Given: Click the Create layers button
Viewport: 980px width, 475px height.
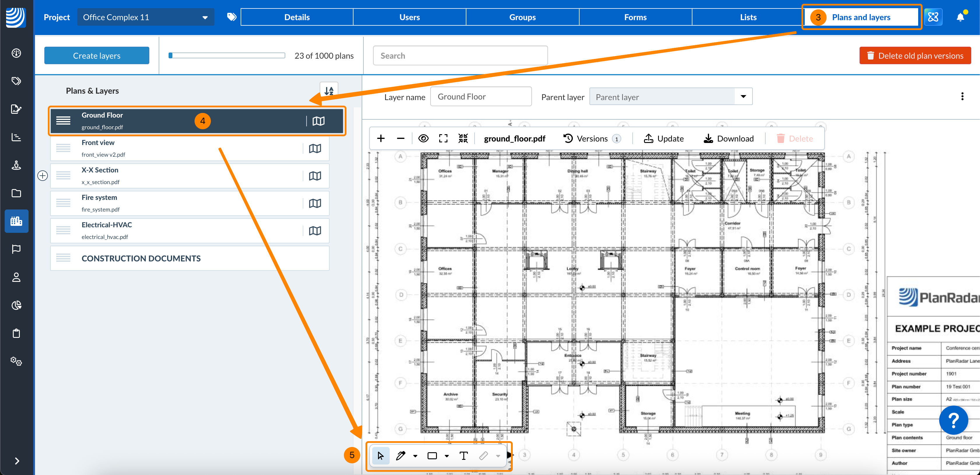Looking at the screenshot, I should pyautogui.click(x=97, y=55).
